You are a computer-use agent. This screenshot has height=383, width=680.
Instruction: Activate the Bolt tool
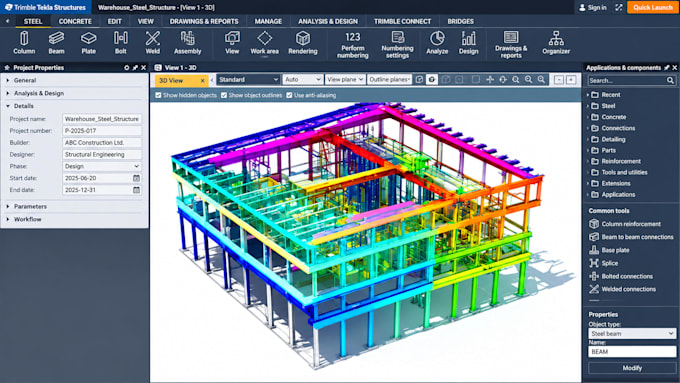click(x=121, y=43)
